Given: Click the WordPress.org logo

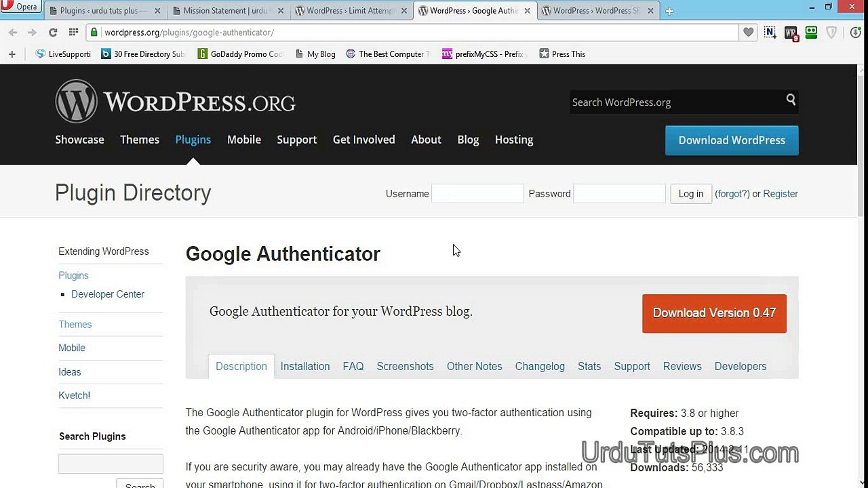Looking at the screenshot, I should tap(175, 102).
